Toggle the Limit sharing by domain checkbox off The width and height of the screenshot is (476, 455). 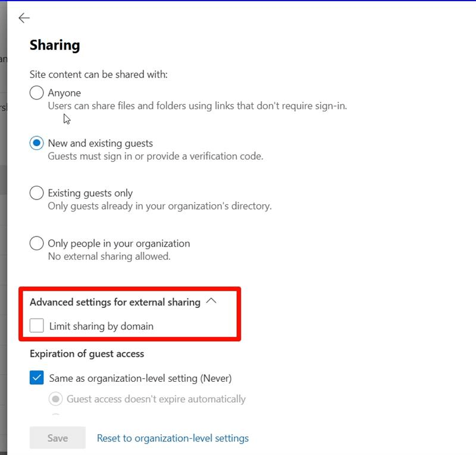pos(36,326)
